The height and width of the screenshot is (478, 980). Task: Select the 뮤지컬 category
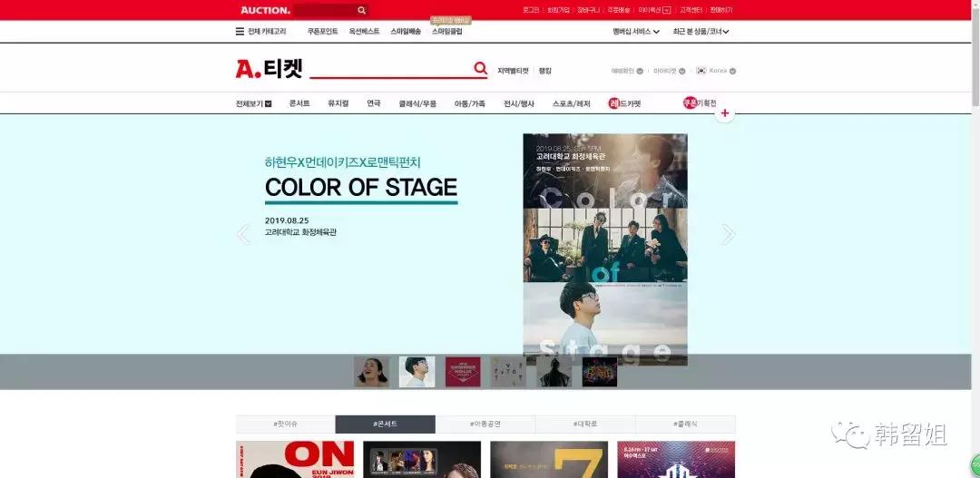pyautogui.click(x=338, y=103)
